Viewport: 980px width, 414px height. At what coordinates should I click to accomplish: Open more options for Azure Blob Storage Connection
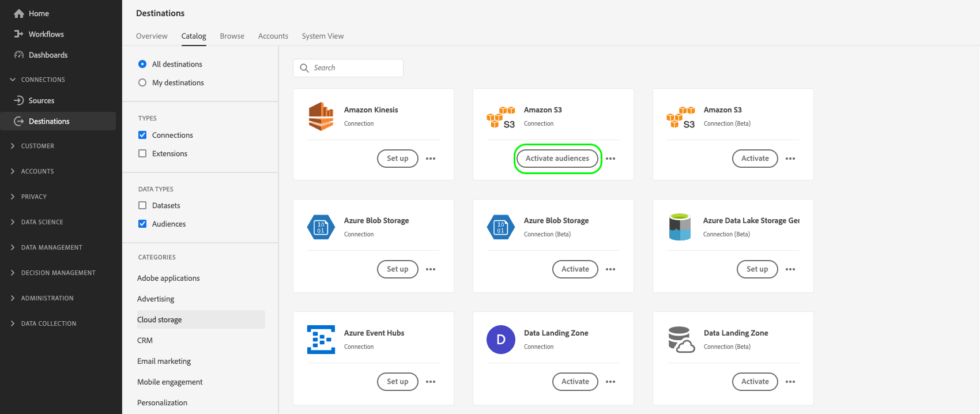click(431, 269)
